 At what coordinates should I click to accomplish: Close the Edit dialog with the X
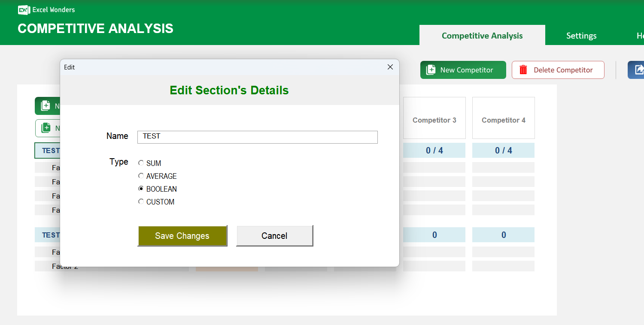coord(390,67)
